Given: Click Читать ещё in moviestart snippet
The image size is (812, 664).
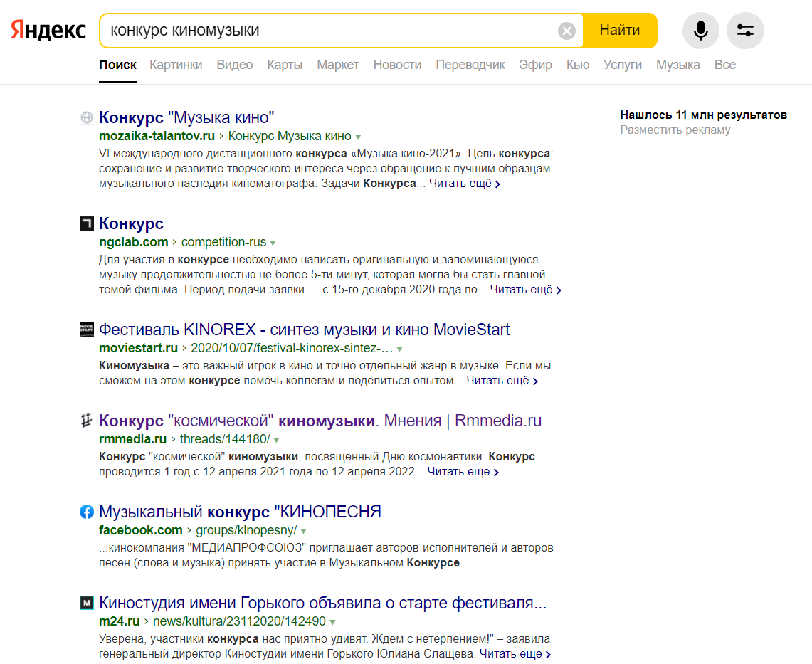Looking at the screenshot, I should pyautogui.click(x=502, y=381).
